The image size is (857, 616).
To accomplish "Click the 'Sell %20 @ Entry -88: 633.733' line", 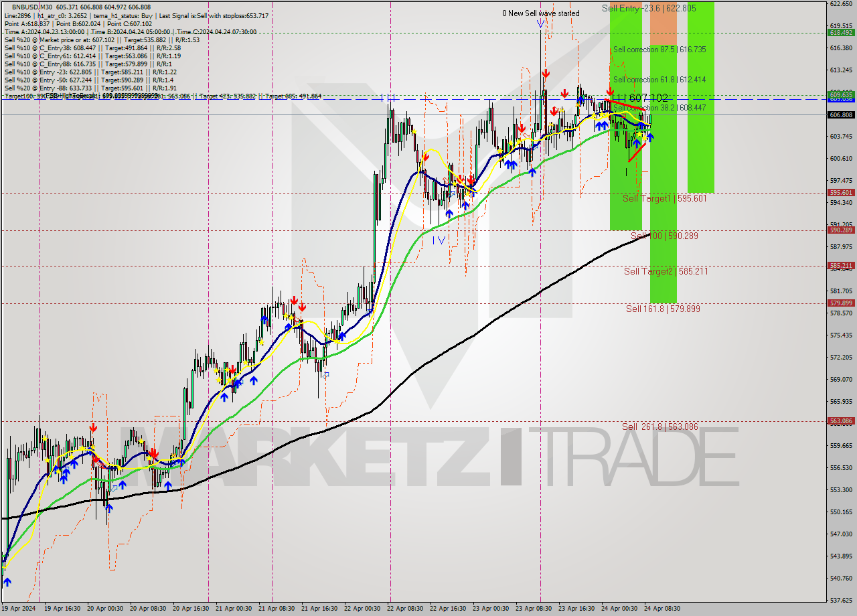I will pyautogui.click(x=90, y=88).
